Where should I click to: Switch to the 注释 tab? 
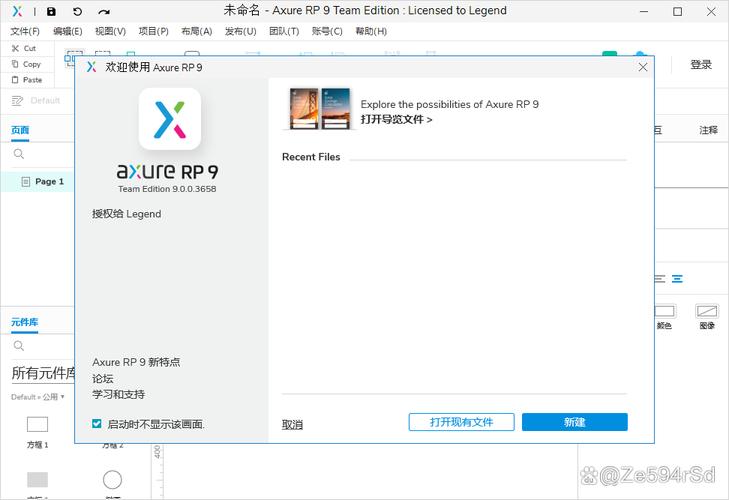[x=709, y=130]
